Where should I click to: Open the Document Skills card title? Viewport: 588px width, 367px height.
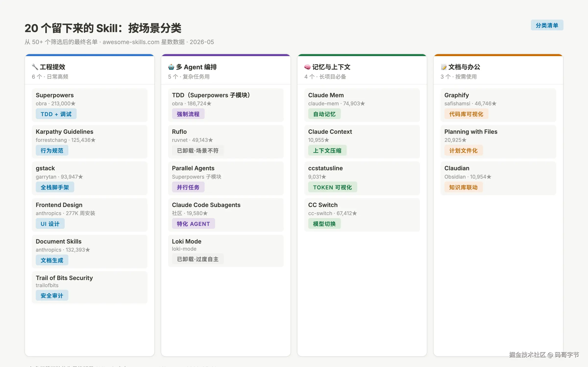59,241
